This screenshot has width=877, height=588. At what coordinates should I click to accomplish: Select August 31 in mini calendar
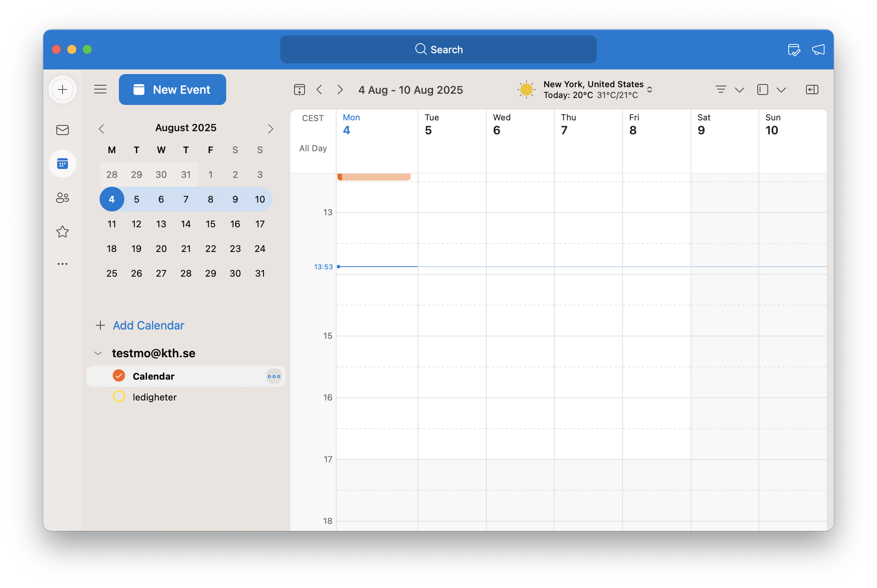(x=260, y=273)
